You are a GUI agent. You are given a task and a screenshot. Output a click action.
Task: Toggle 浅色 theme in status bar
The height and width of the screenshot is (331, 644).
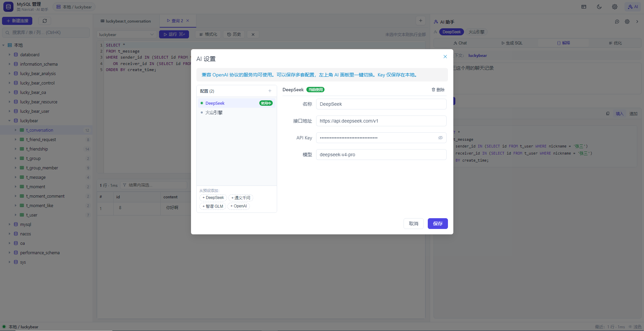[x=635, y=327]
